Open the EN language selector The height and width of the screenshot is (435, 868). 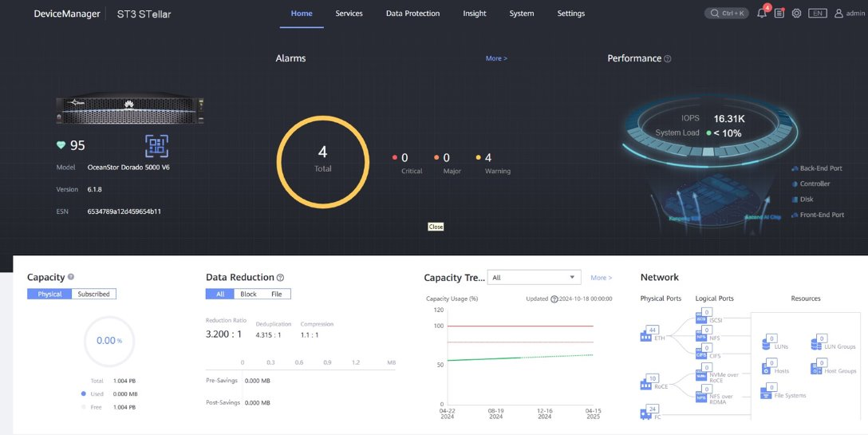pyautogui.click(x=817, y=14)
